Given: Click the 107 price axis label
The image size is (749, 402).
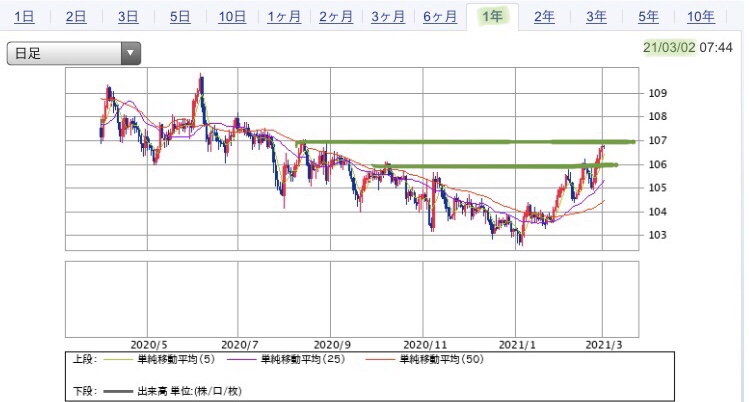Looking at the screenshot, I should 657,140.
